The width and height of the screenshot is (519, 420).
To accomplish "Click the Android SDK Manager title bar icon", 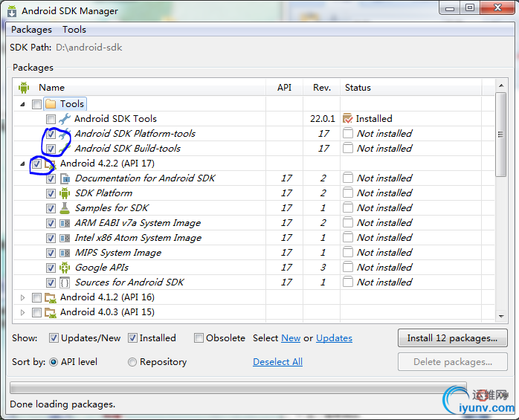I will [x=12, y=11].
